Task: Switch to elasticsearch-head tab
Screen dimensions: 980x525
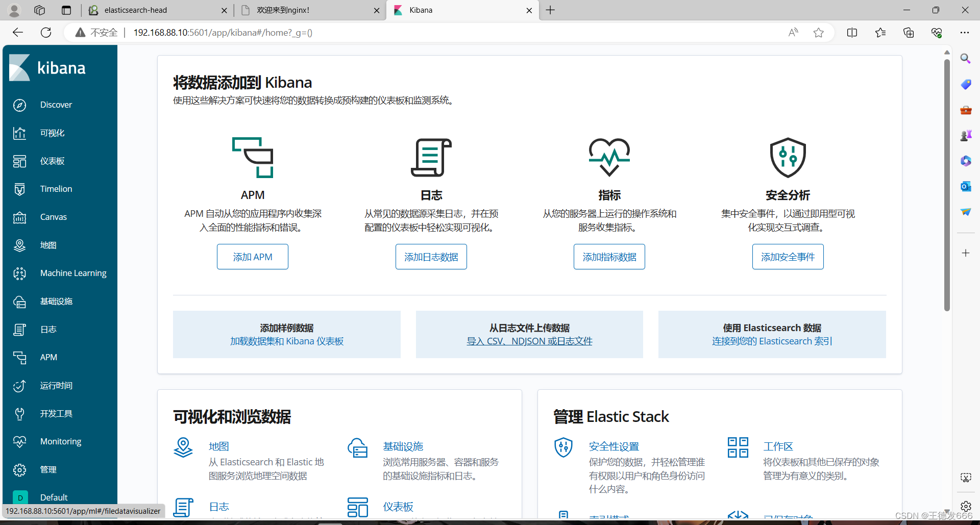Action: click(158, 10)
